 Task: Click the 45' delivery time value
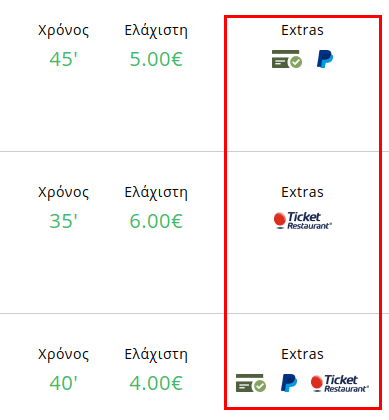point(63,59)
